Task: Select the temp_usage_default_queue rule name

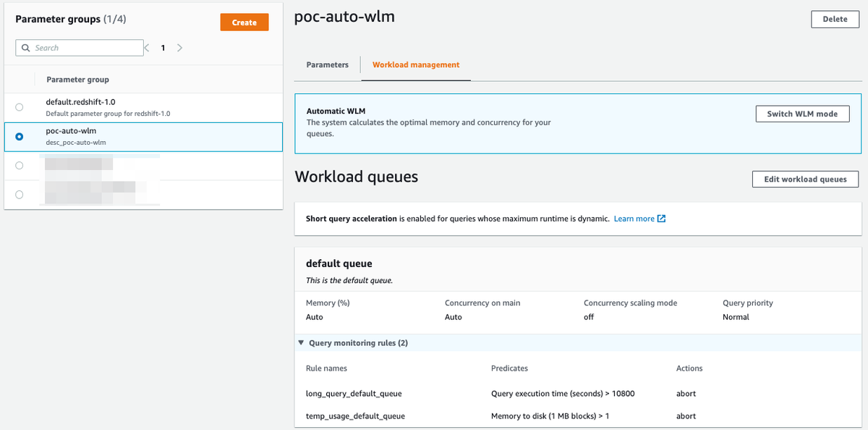Action: [x=355, y=416]
